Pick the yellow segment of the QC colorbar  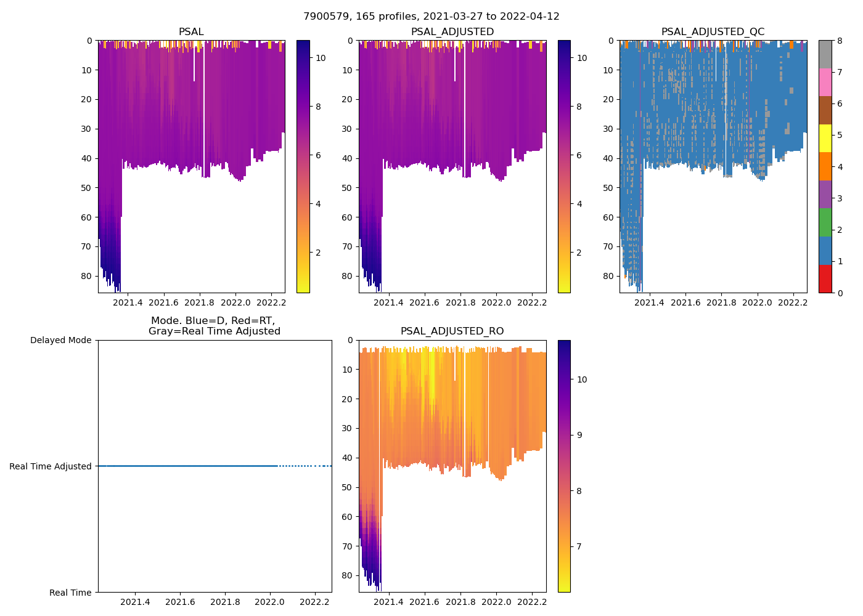click(825, 139)
